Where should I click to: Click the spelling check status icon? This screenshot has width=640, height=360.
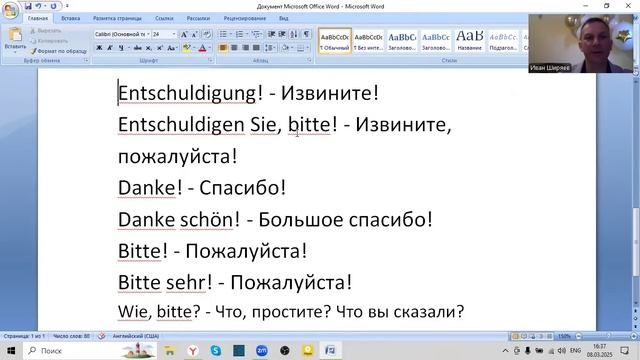pos(101,336)
